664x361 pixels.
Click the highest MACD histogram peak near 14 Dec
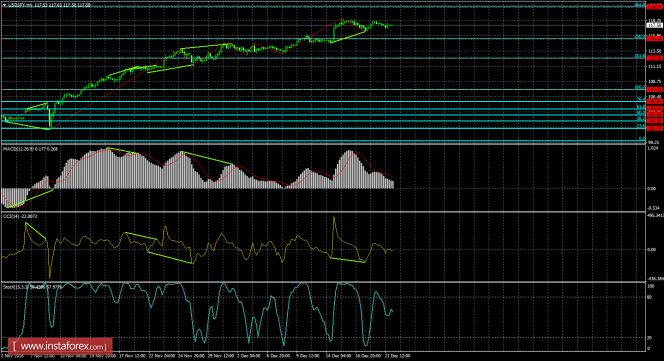pyautogui.click(x=349, y=151)
